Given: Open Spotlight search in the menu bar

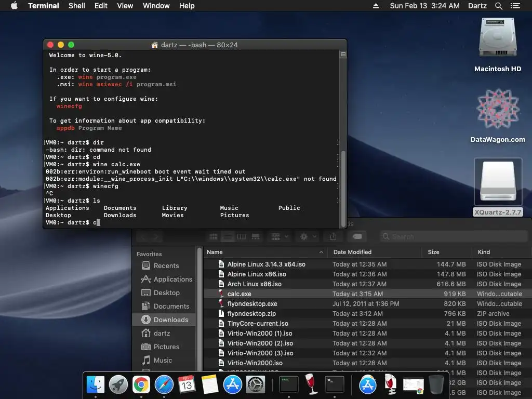Looking at the screenshot, I should click(498, 6).
